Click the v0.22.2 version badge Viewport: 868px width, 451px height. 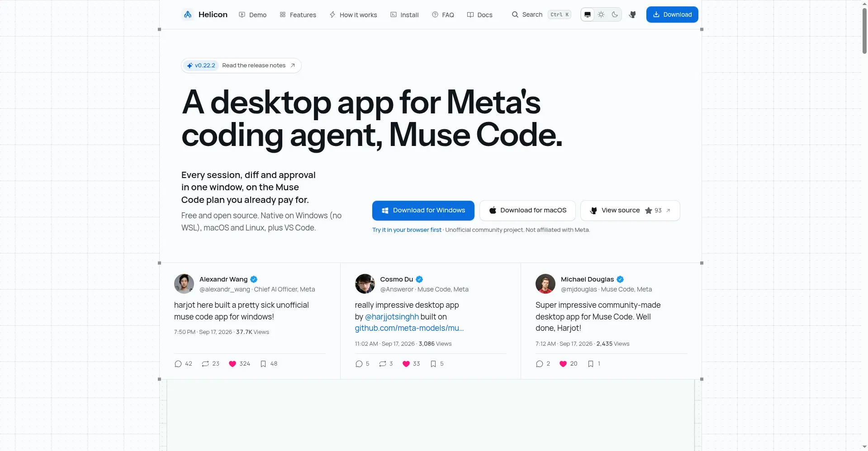pos(201,66)
